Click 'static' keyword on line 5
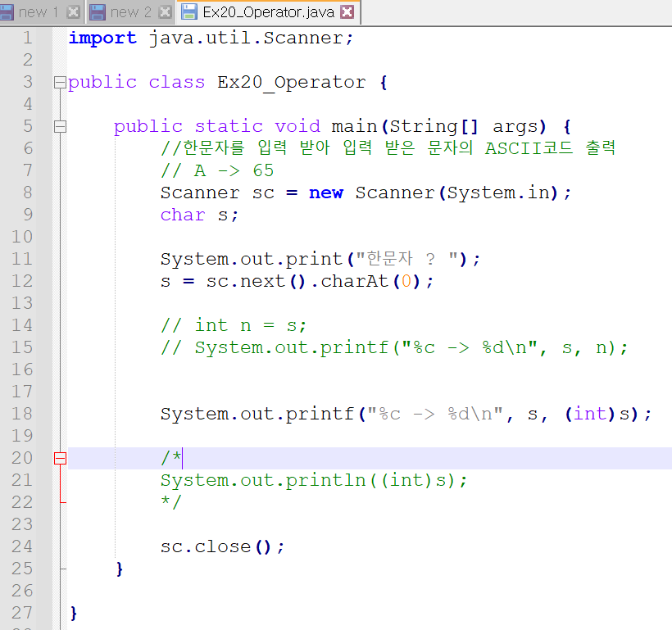Image resolution: width=672 pixels, height=630 pixels. click(x=229, y=126)
